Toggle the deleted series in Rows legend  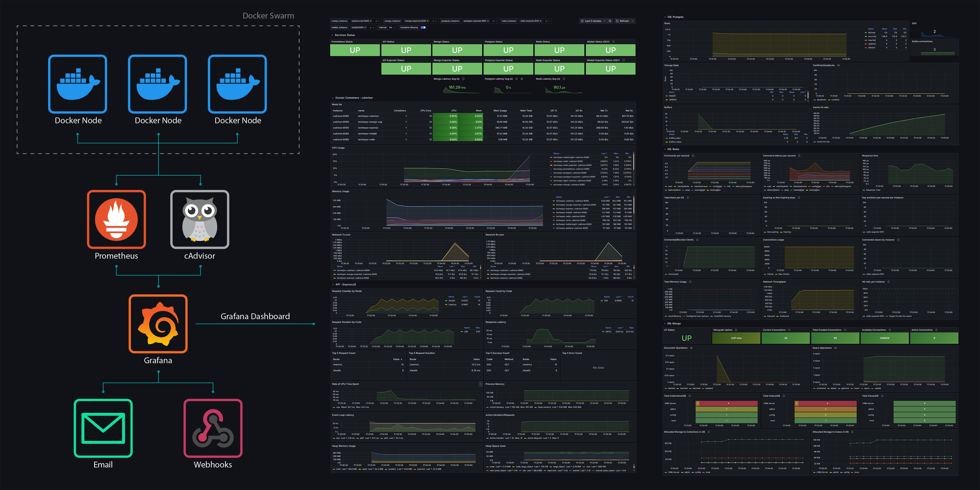870,48
